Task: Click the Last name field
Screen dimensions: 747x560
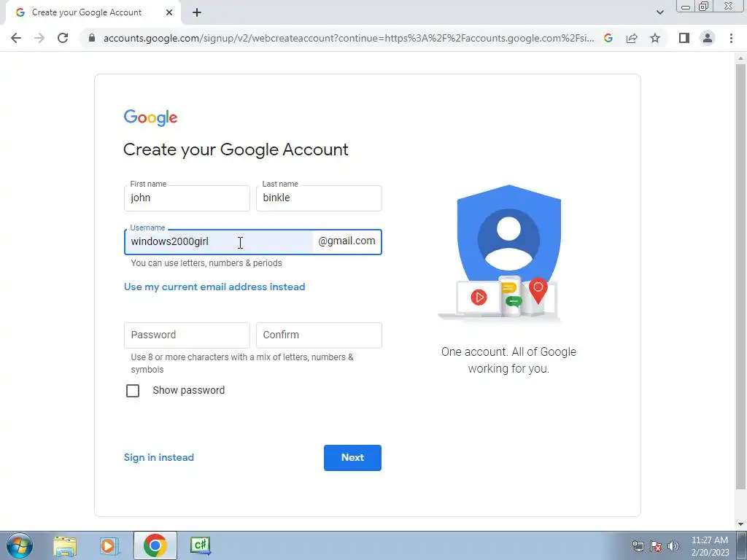Action: click(319, 198)
